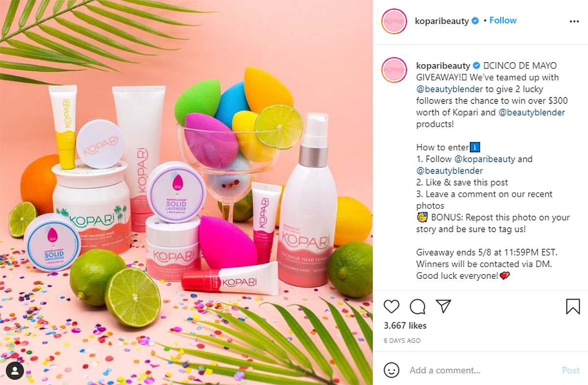
Task: Save post with the bookmark icon
Action: coord(573,307)
